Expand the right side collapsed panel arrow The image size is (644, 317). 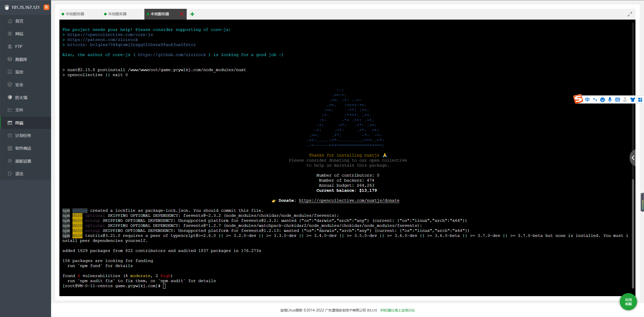pyautogui.click(x=633, y=158)
